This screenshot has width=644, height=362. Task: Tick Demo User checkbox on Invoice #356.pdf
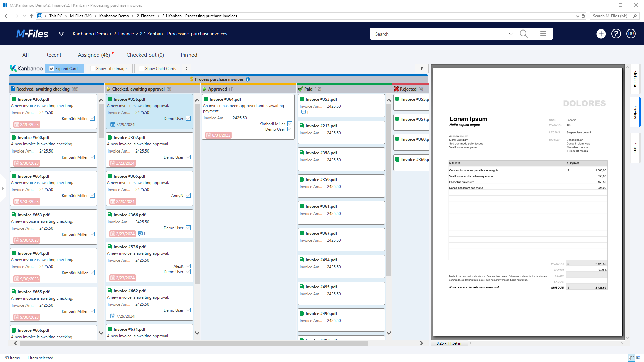pos(188,118)
